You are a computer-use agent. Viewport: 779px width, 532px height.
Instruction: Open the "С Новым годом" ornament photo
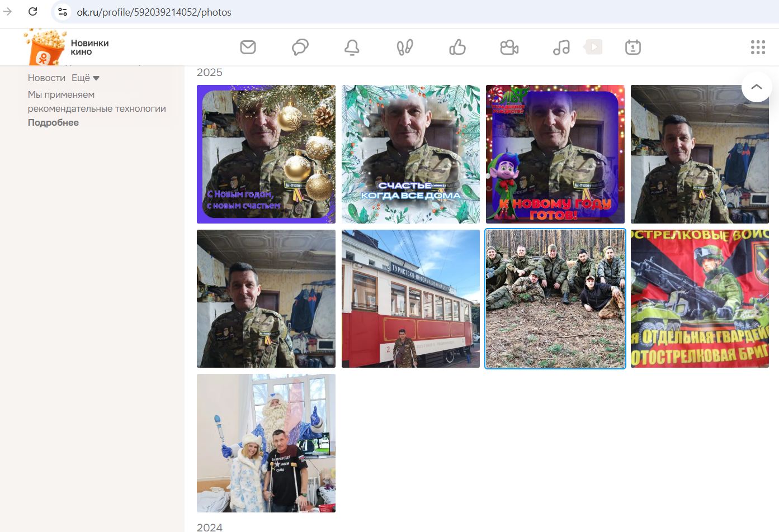266,154
